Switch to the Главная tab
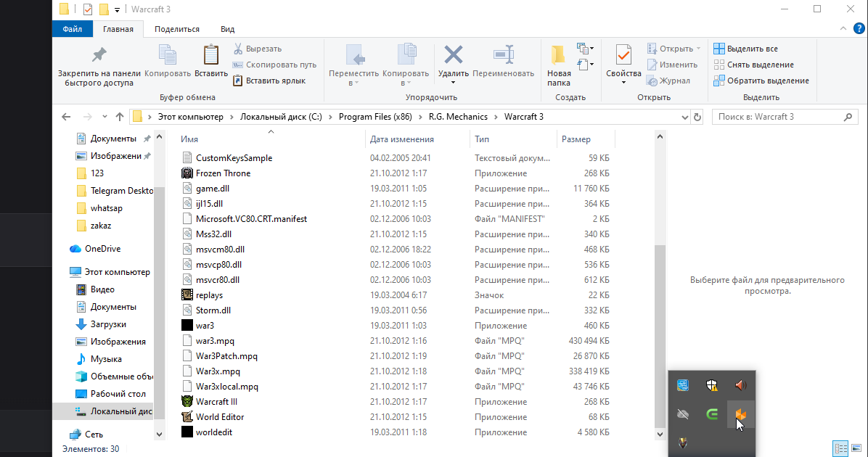Screen dimensions: 868x457 pos(118,29)
